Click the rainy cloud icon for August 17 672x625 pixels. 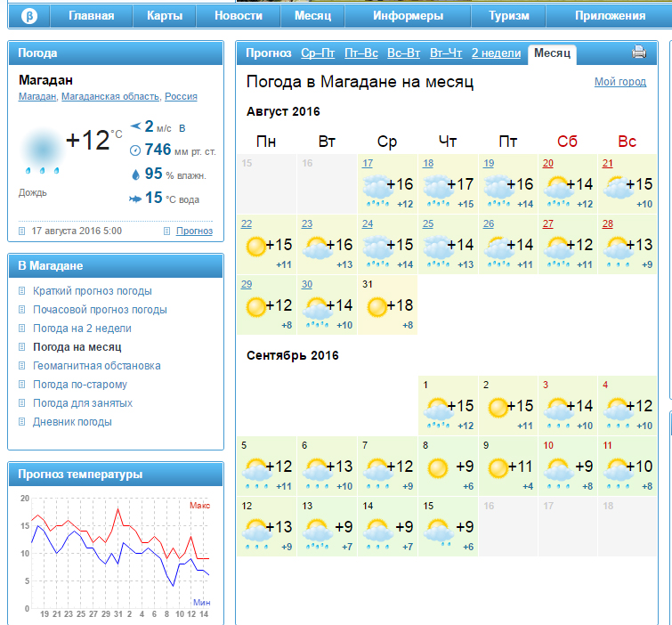377,188
